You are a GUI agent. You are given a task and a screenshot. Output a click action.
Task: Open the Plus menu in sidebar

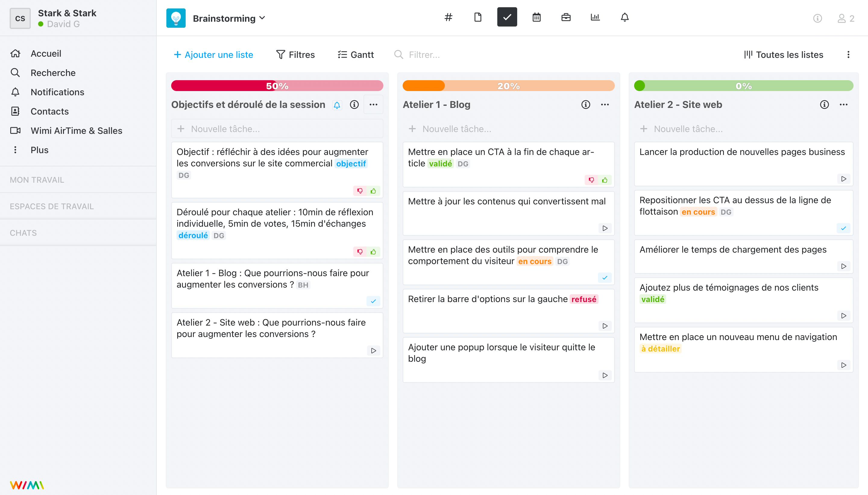pyautogui.click(x=39, y=150)
